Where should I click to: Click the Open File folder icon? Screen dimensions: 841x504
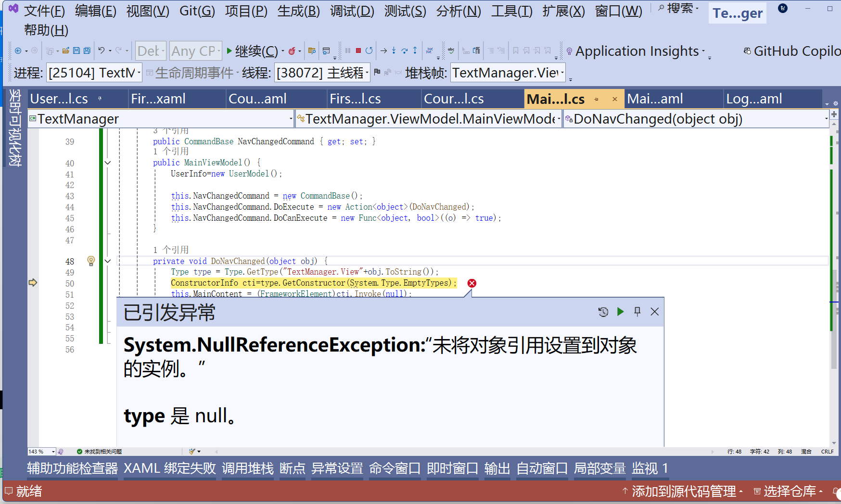pos(66,50)
